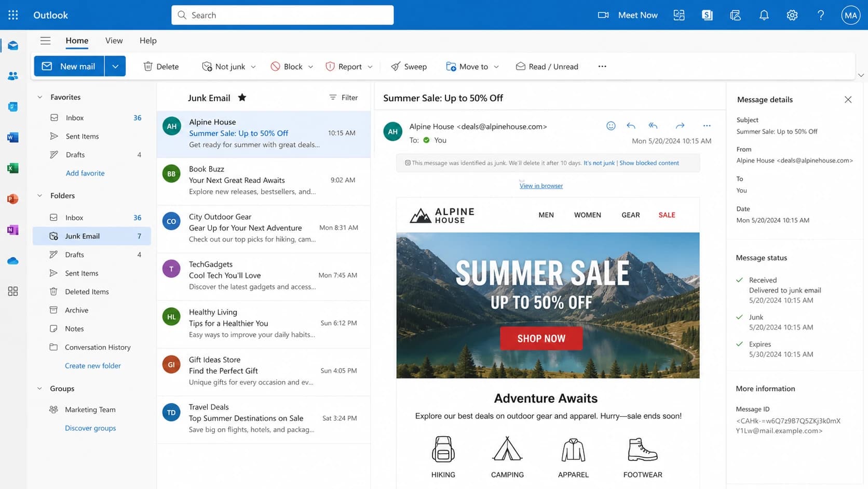This screenshot has height=489, width=868.
Task: Expand the Move to dropdown arrow
Action: coord(496,67)
